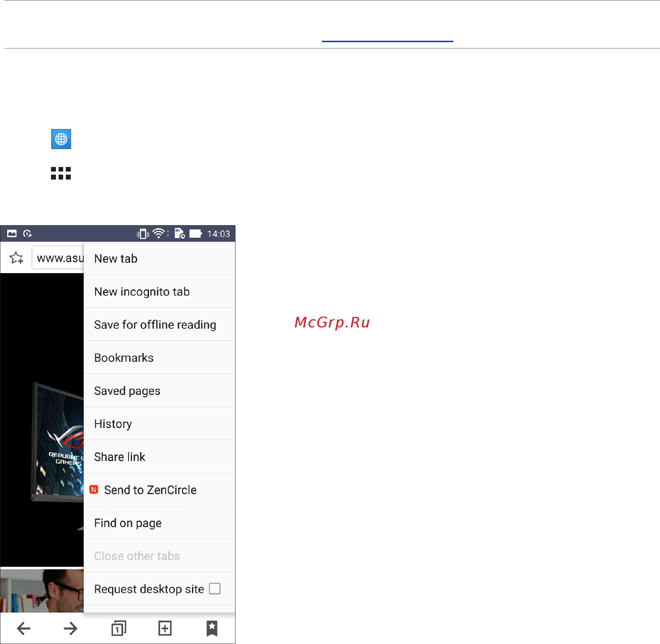Viewport: 660px width, 644px height.
Task: Tap the battery status icon
Action: pyautogui.click(x=196, y=234)
